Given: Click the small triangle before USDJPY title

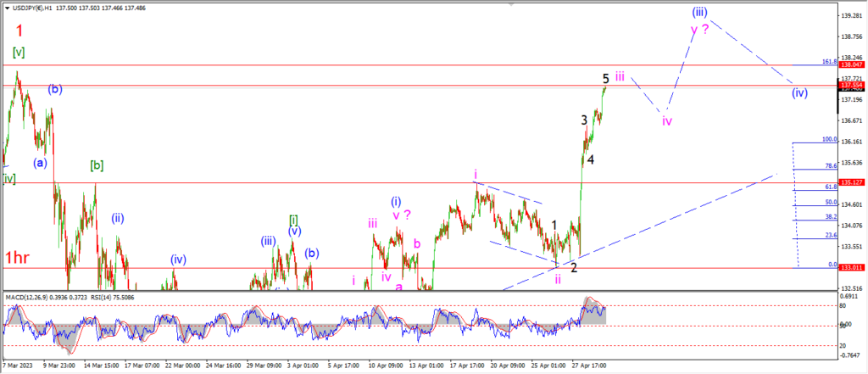Looking at the screenshot, I should point(7,8).
